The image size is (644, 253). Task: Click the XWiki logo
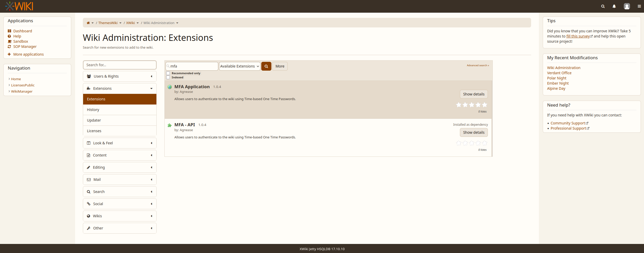[x=19, y=6]
